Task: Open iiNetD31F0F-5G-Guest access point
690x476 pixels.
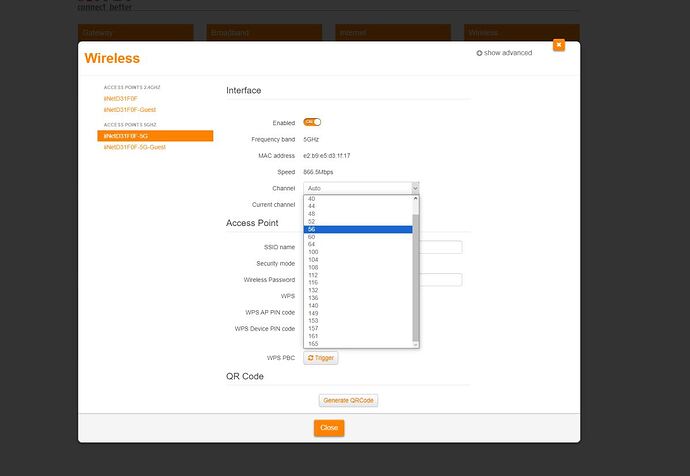Action: [x=134, y=147]
